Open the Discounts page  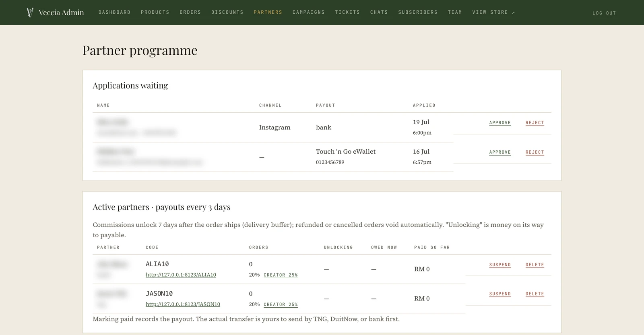coord(227,12)
